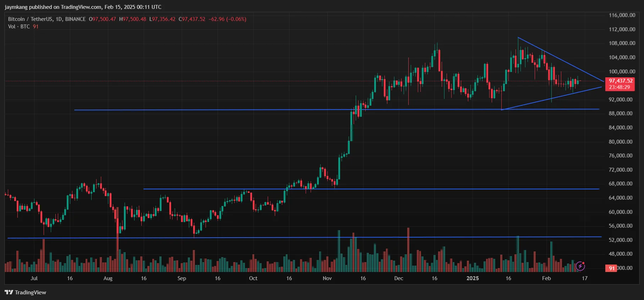This screenshot has width=644, height=300.
Task: Click the 64,000.00 price axis label
Action: point(621,198)
